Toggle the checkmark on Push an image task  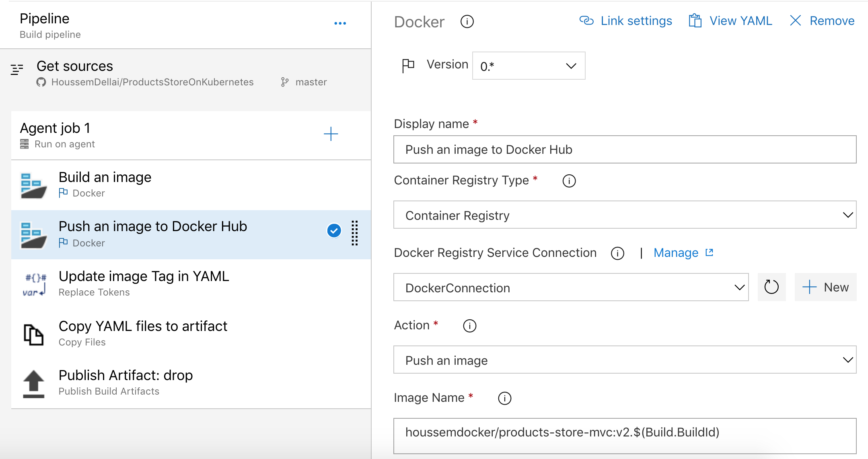pos(334,231)
